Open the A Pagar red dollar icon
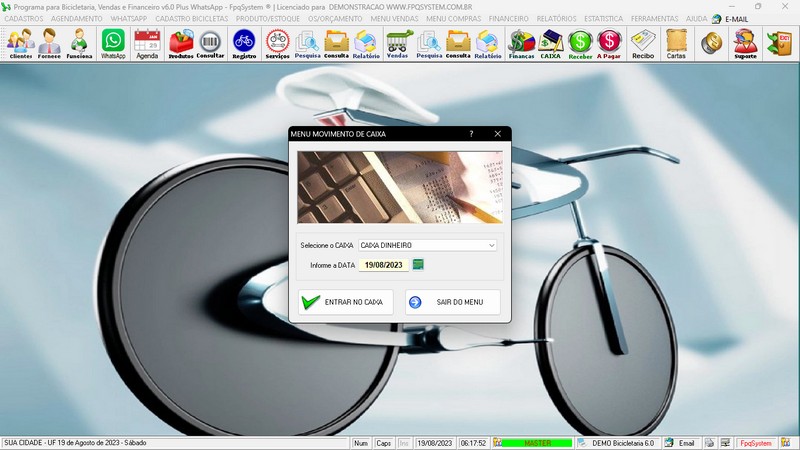800x450 pixels. point(609,43)
